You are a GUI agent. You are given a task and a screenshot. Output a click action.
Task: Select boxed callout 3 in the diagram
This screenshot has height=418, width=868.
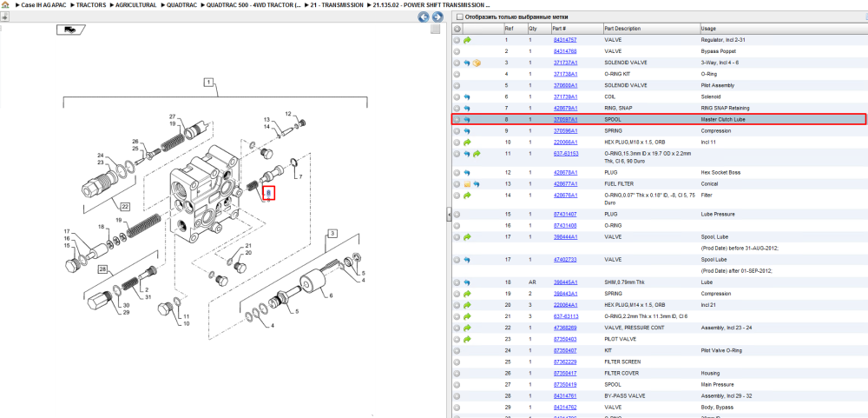[x=332, y=234]
